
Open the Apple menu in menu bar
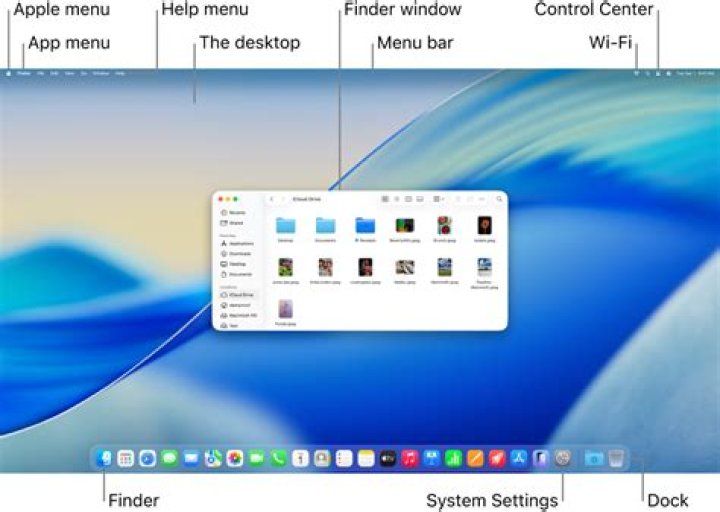(8, 73)
